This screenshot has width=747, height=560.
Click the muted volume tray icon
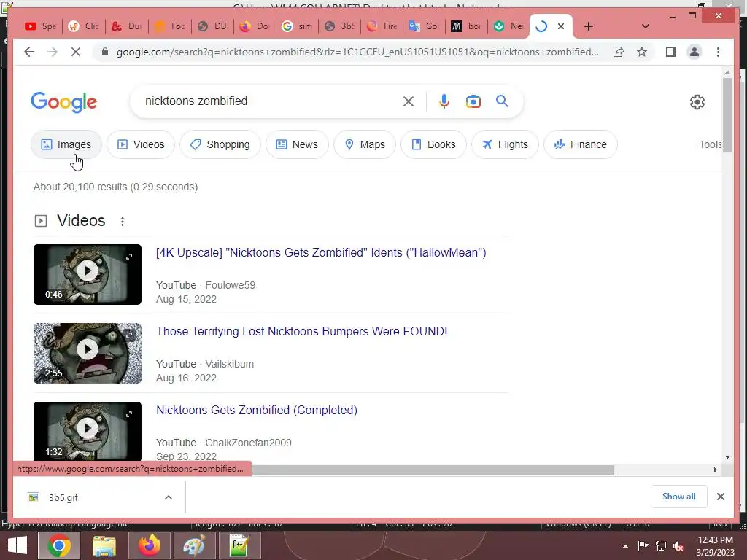point(678,546)
